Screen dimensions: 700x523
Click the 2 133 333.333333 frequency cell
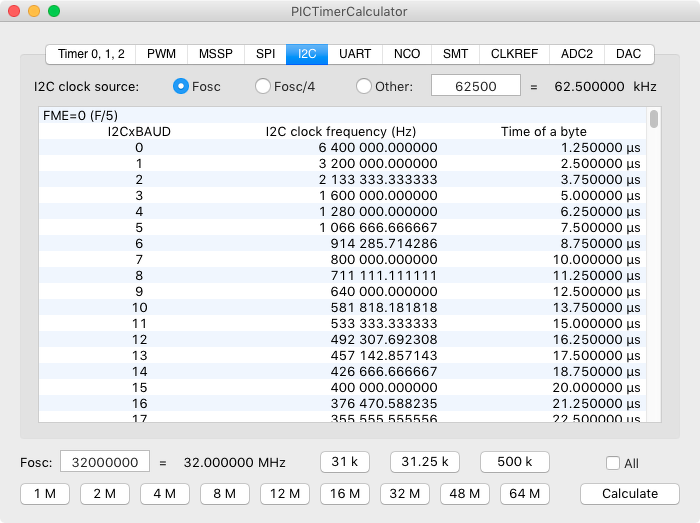378,180
